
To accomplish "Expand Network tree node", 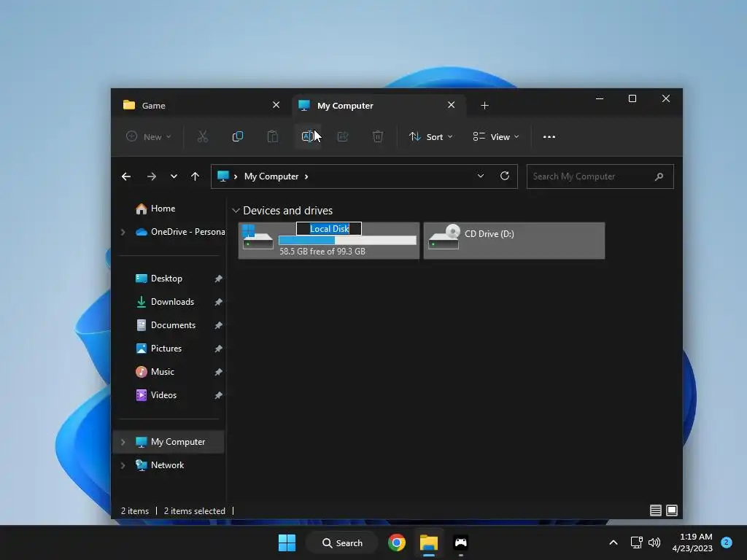I will pos(123,465).
